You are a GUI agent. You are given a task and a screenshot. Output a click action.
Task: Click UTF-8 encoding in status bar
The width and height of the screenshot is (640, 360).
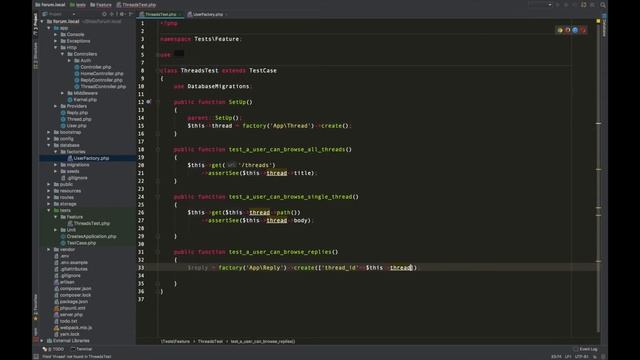(x=581, y=356)
